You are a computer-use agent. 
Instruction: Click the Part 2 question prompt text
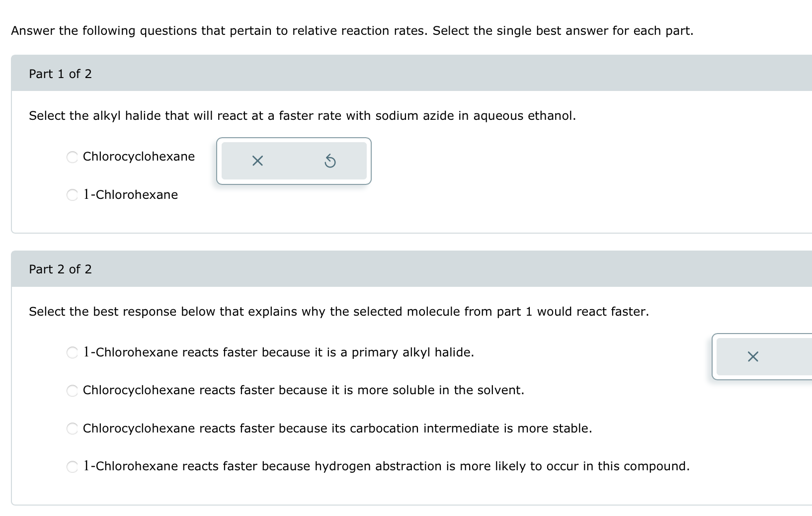point(338,312)
